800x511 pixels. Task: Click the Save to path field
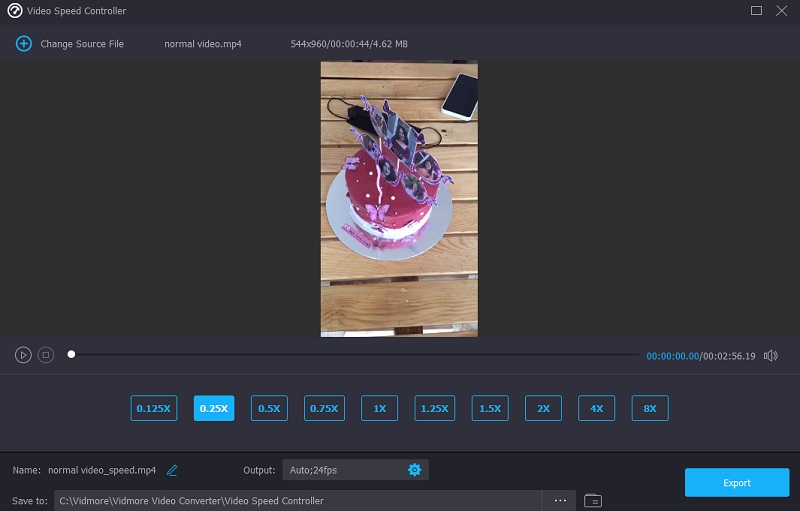[298, 500]
